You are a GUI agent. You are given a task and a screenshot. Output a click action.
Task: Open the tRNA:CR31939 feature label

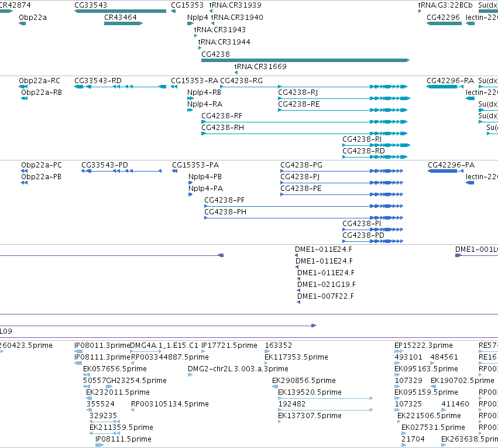pos(235,5)
